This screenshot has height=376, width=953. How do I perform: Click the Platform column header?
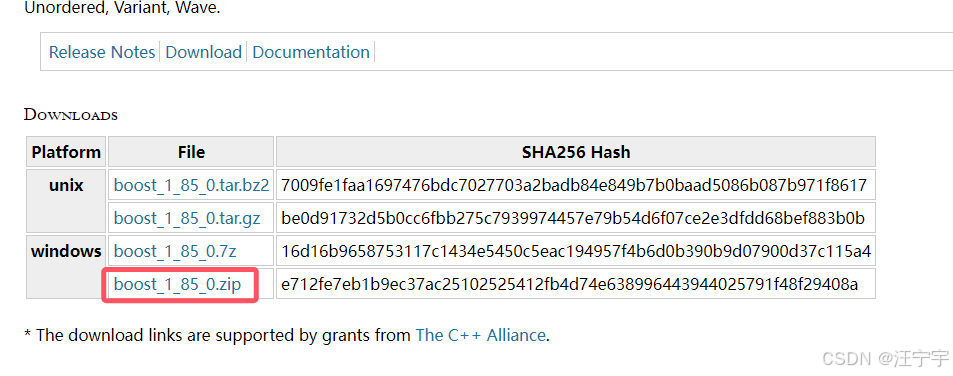pos(66,151)
